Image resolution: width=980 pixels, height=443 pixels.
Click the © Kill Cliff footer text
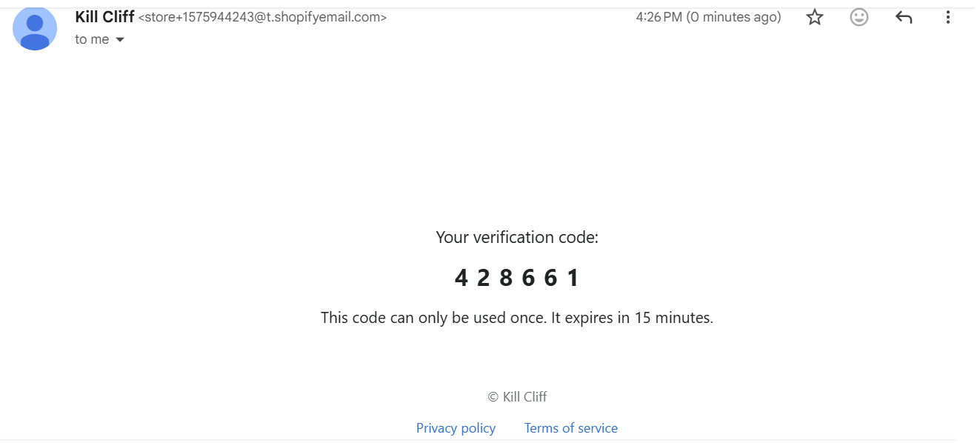517,397
